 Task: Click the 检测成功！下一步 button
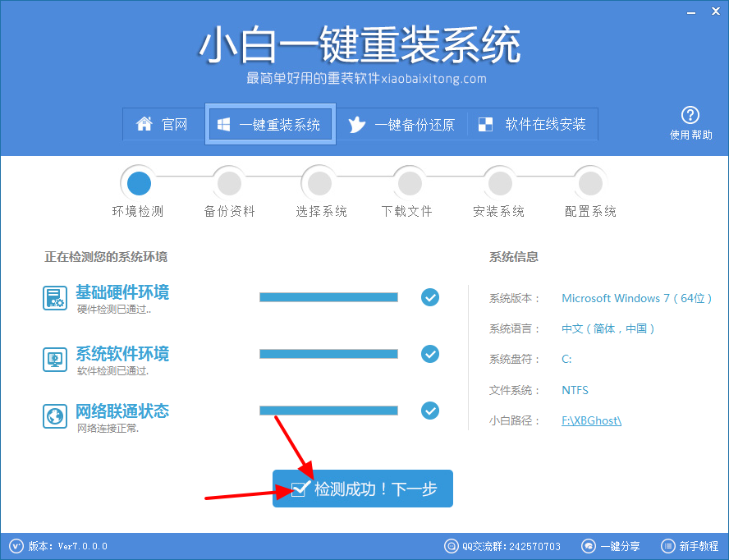(x=363, y=489)
